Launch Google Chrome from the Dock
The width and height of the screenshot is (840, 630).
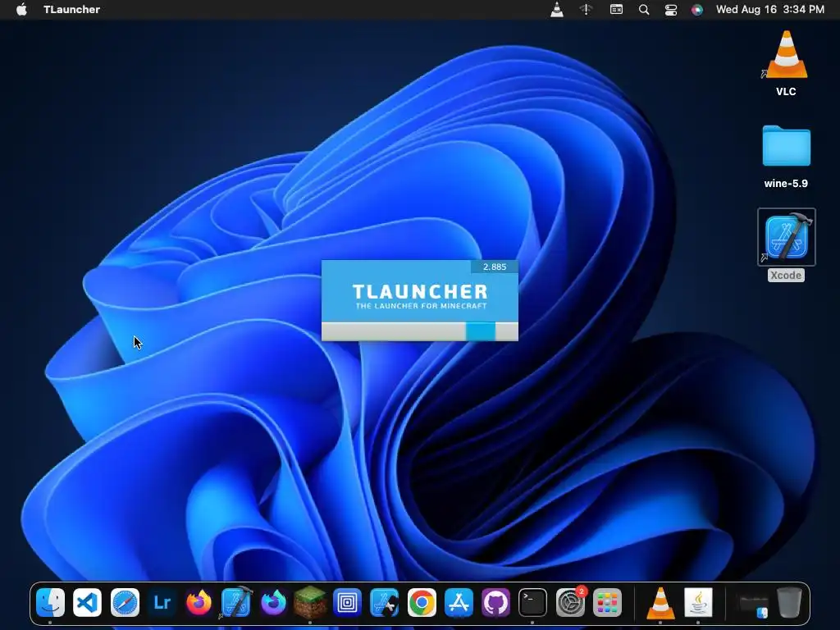click(422, 602)
